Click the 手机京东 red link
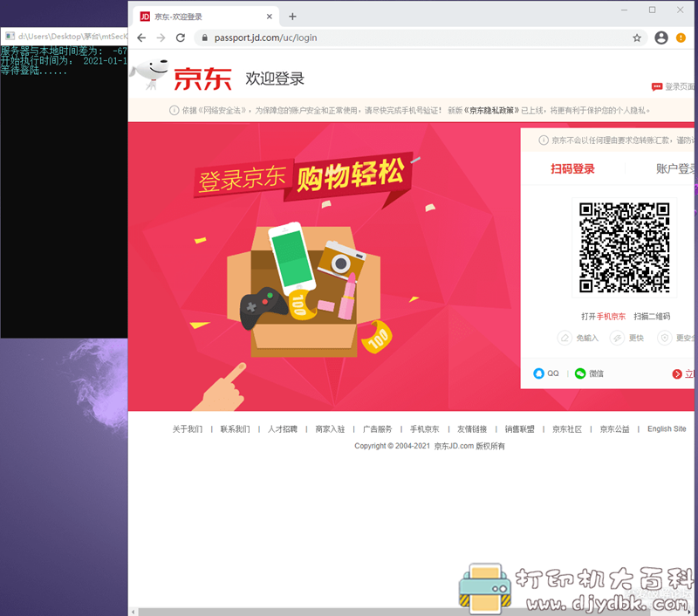 (611, 316)
